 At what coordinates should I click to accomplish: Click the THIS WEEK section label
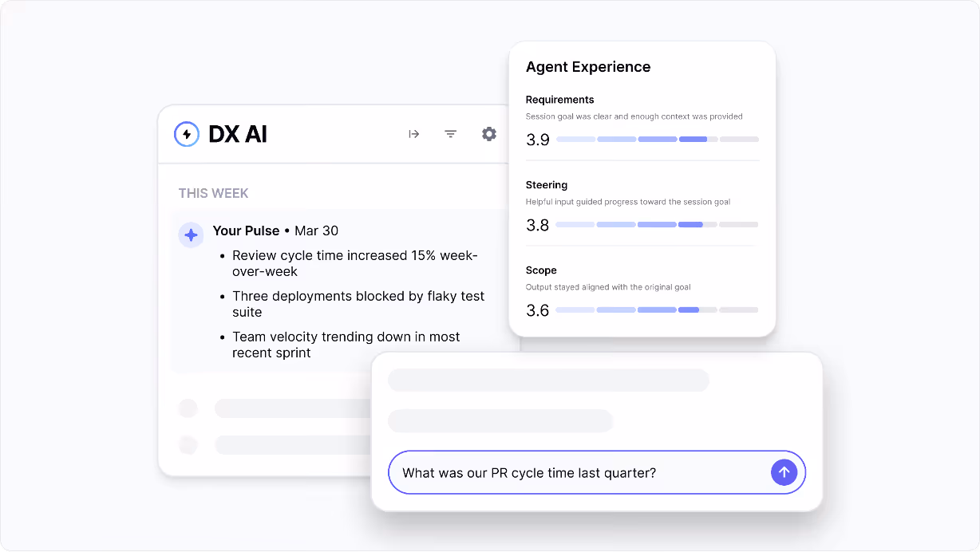tap(213, 193)
